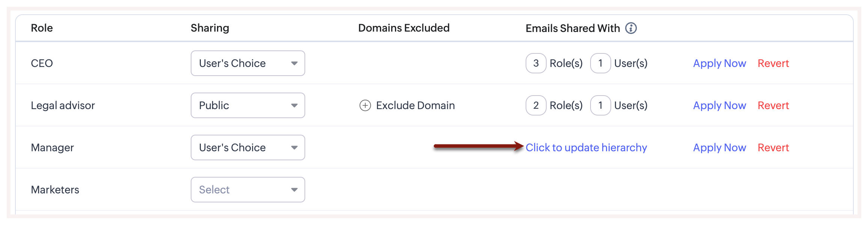The width and height of the screenshot is (868, 225).
Task: Open the CEO sharing dropdown
Action: tap(248, 63)
